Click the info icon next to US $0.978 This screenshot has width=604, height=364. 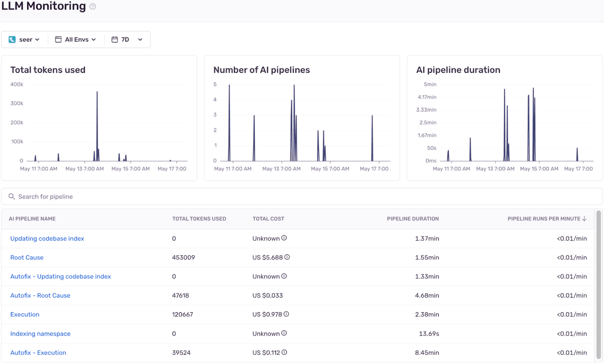pos(286,314)
